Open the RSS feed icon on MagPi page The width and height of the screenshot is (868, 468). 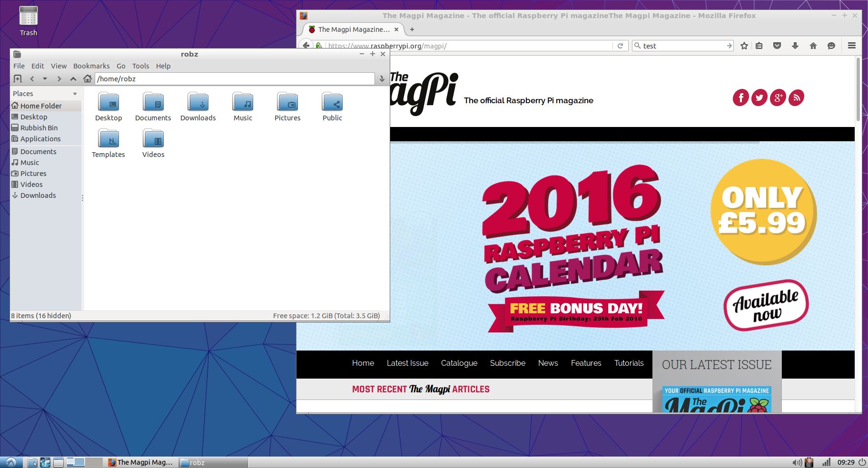796,97
